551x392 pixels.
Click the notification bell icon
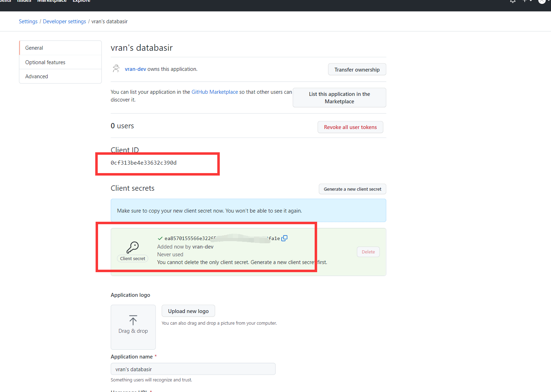[x=512, y=1]
